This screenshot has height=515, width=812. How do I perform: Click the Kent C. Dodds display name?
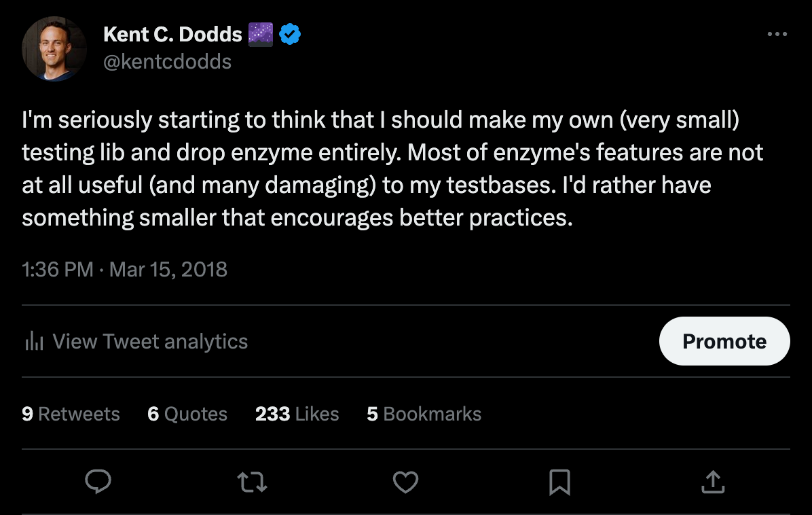pos(172,34)
